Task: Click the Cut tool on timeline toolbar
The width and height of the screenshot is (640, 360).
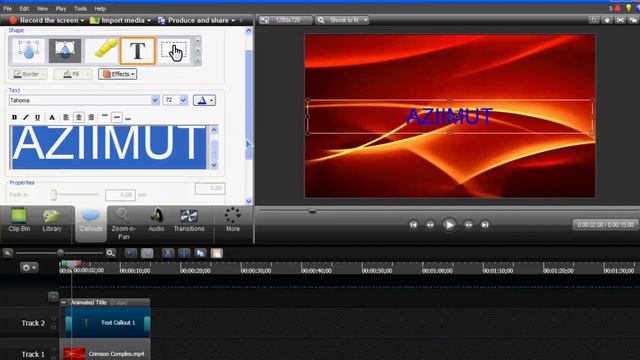Action: pyautogui.click(x=168, y=253)
